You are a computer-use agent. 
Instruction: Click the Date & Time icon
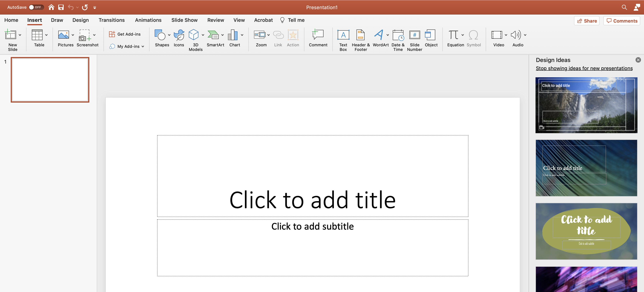[x=398, y=35]
